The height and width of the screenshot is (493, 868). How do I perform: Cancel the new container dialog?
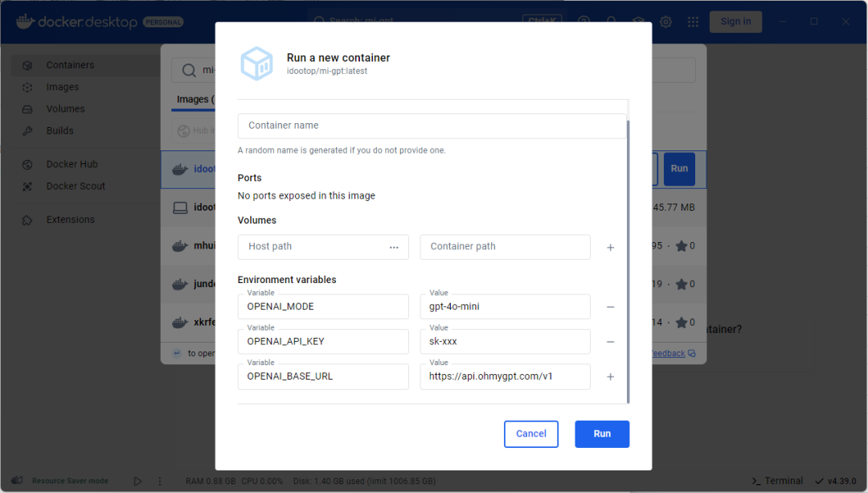click(x=531, y=433)
